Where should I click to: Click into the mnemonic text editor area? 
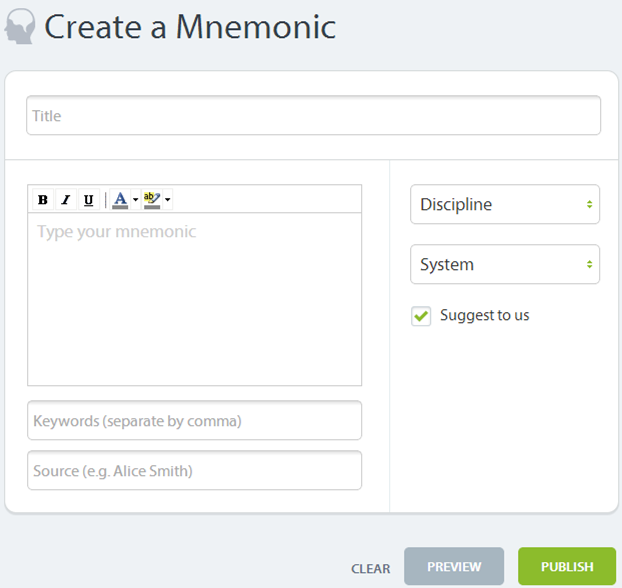tap(194, 299)
